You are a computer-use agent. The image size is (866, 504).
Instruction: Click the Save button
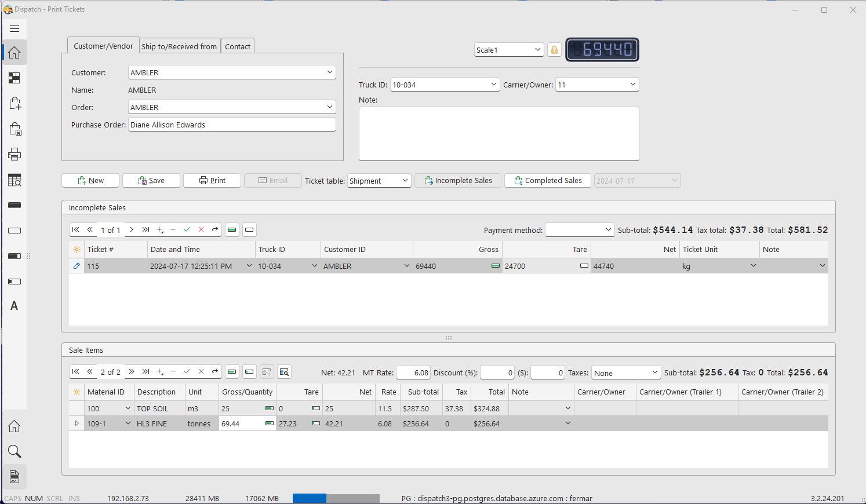(151, 181)
